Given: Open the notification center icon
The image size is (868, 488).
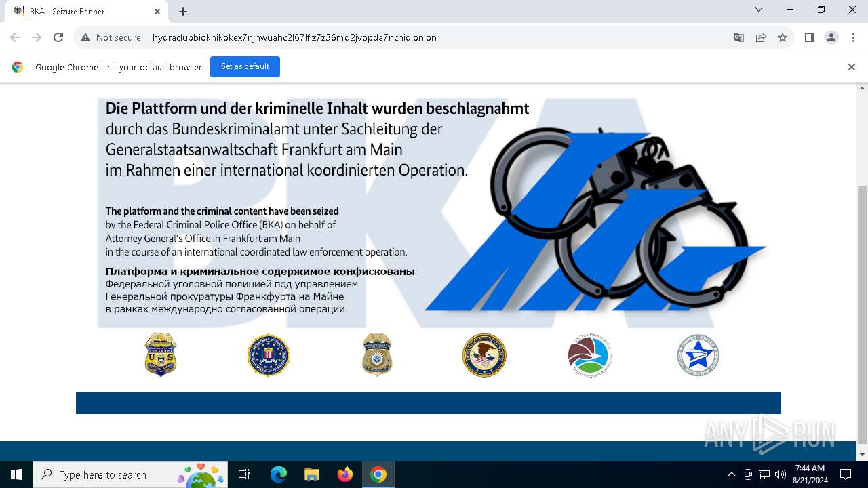Looking at the screenshot, I should (x=846, y=474).
